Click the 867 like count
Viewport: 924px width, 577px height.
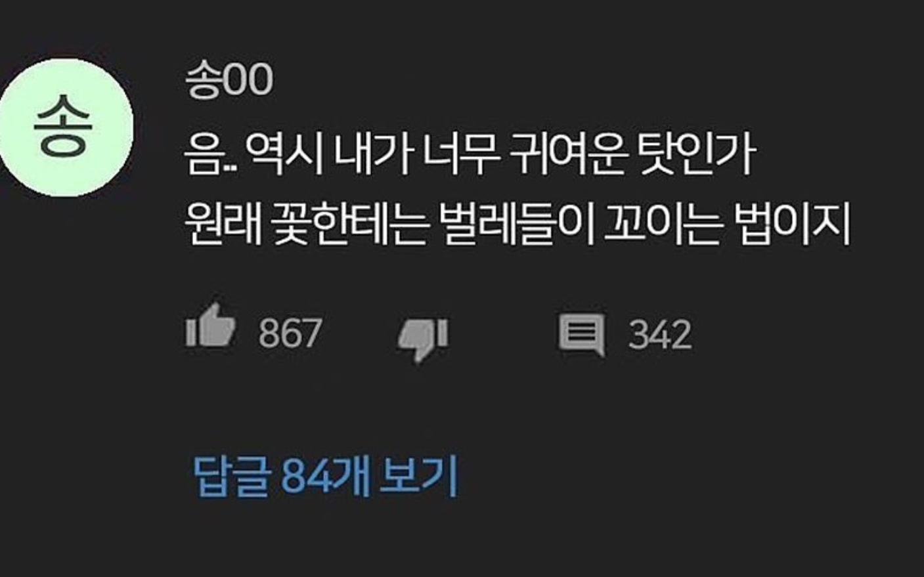point(290,333)
